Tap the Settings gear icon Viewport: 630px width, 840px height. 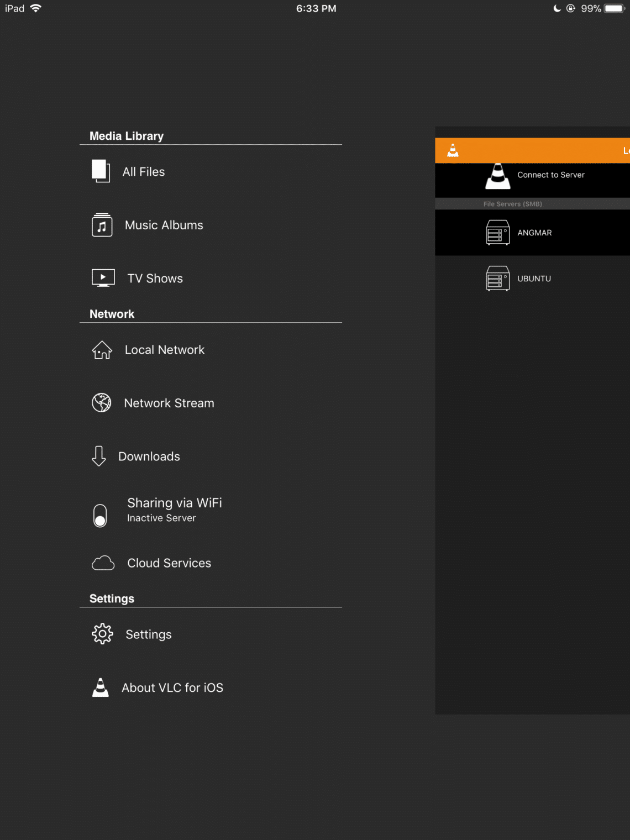tap(102, 634)
